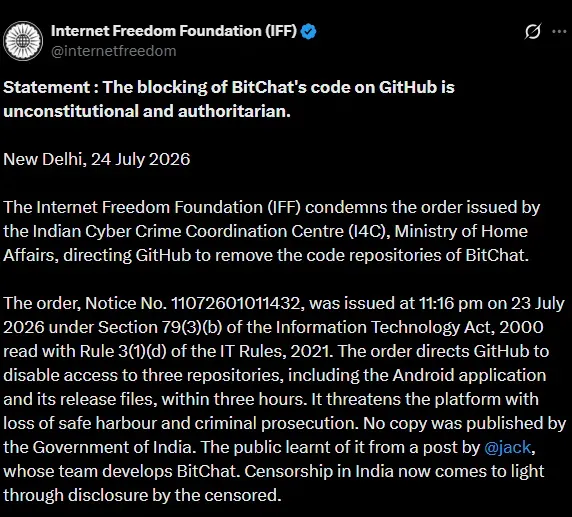The height and width of the screenshot is (517, 572).
Task: Click the blue verified badge
Action: pyautogui.click(x=308, y=31)
